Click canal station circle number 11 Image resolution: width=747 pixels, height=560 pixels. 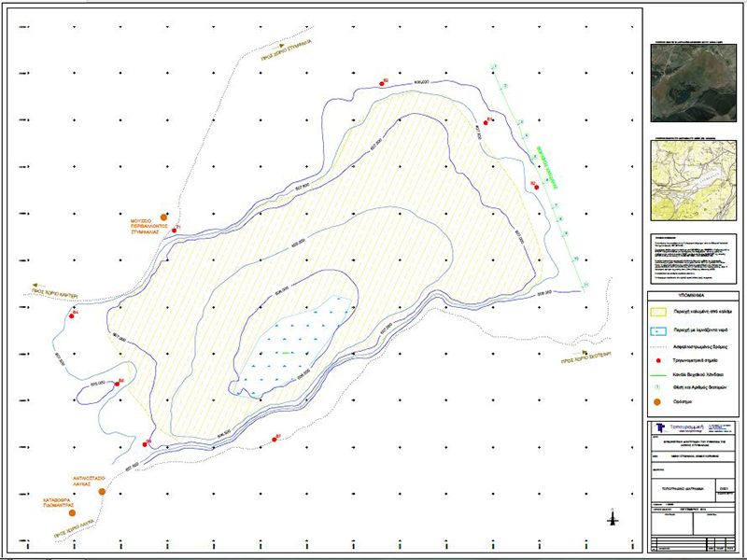(586, 285)
